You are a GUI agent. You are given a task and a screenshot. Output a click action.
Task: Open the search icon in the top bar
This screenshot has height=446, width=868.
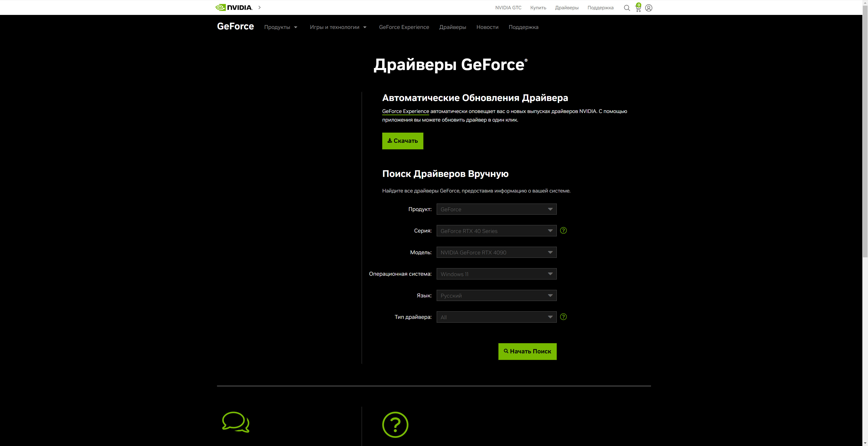tap(627, 8)
